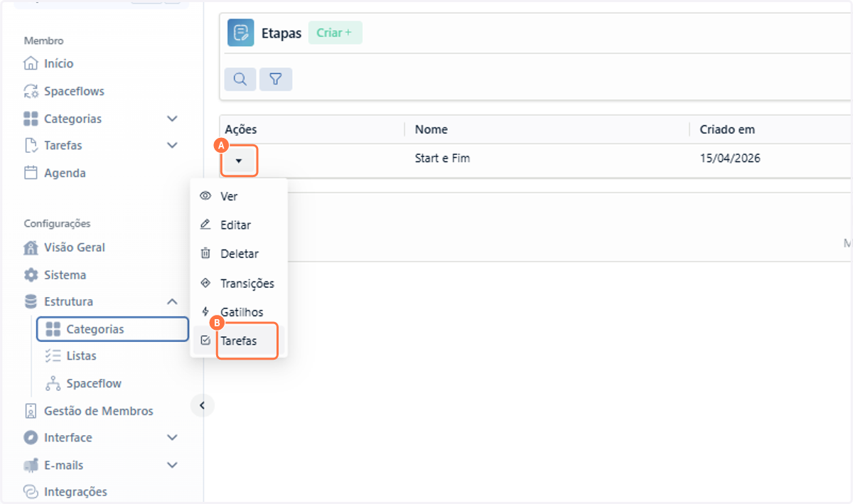
Task: Click the Categorias grid icon under Estrutura
Action: pos(53,329)
